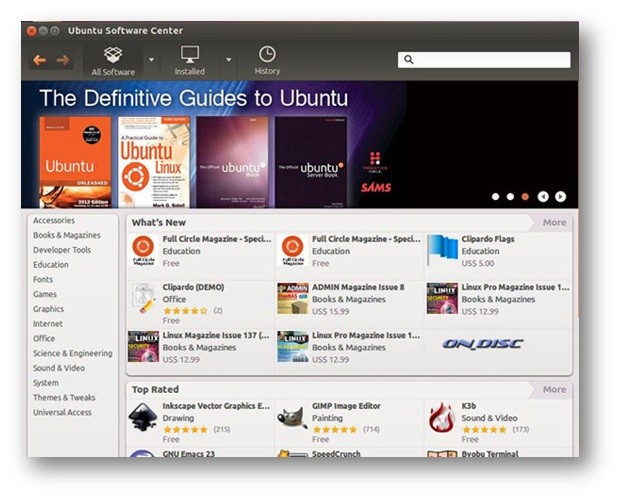621x499 pixels.
Task: Open The Official Ubuntu Server Book cover
Action: pos(311,162)
